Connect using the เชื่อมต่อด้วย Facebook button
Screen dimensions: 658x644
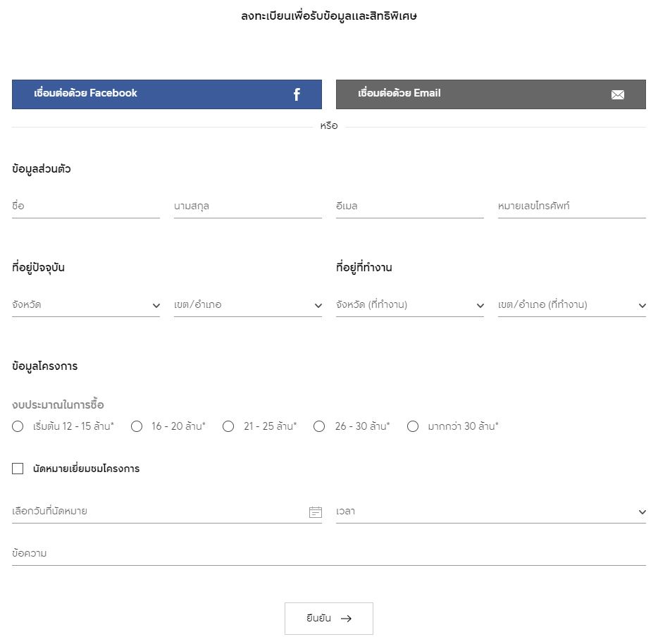click(x=166, y=94)
